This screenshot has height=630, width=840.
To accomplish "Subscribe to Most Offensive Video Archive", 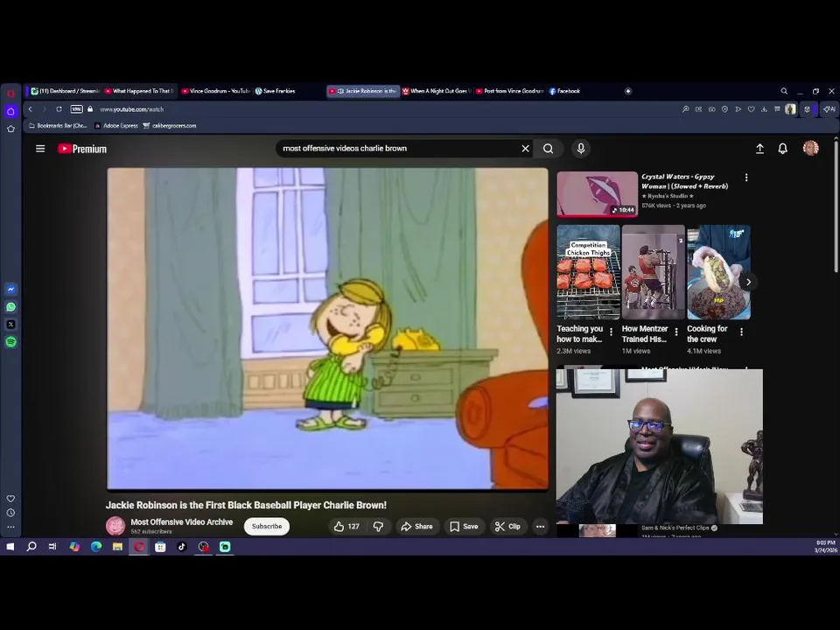I will pyautogui.click(x=267, y=526).
